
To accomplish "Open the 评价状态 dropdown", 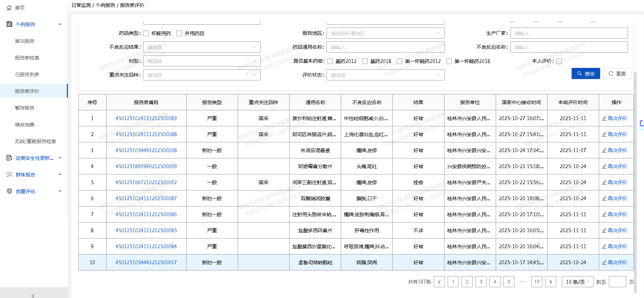I will tap(385, 75).
